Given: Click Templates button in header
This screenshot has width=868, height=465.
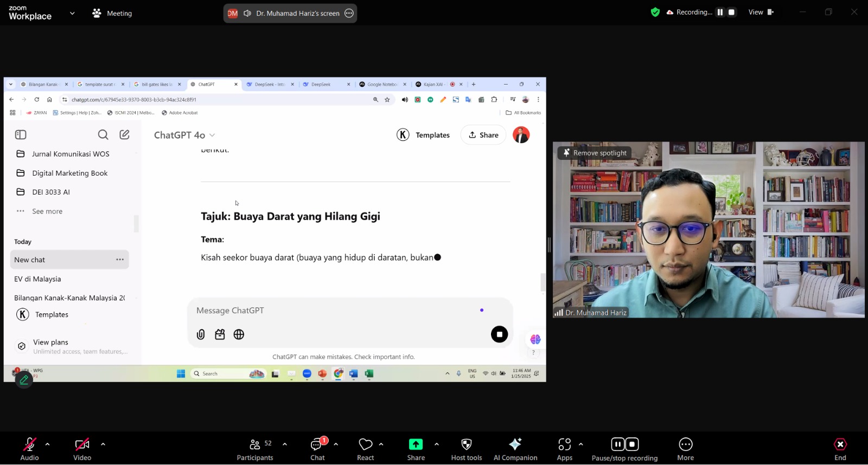Looking at the screenshot, I should point(423,135).
